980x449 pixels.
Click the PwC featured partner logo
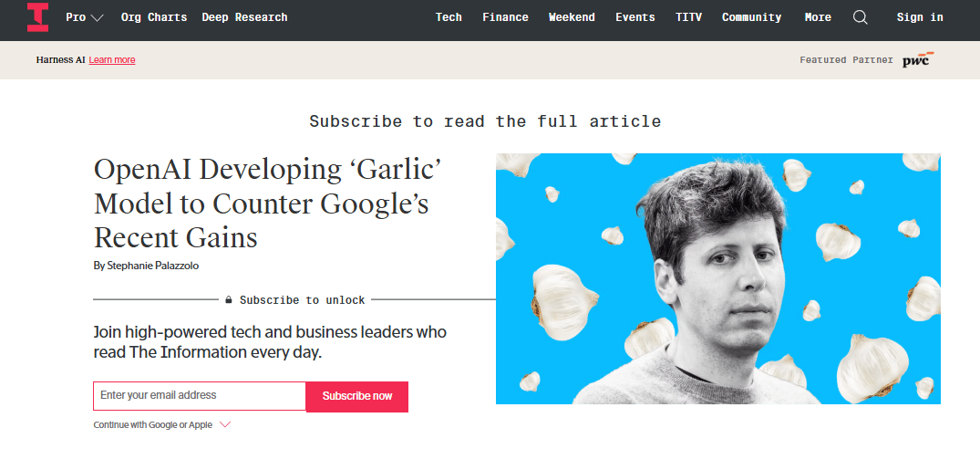point(918,60)
